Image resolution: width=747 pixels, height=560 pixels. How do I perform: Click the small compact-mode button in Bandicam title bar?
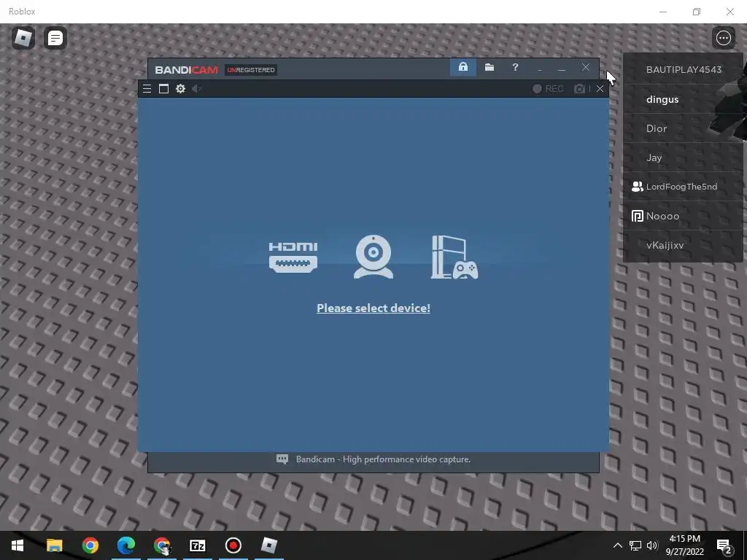[x=540, y=69]
